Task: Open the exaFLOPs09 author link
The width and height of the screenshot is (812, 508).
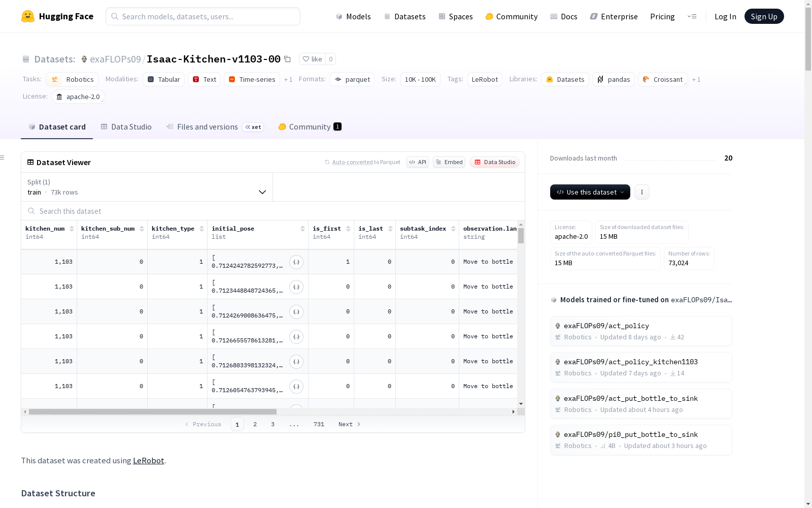Action: (x=115, y=59)
